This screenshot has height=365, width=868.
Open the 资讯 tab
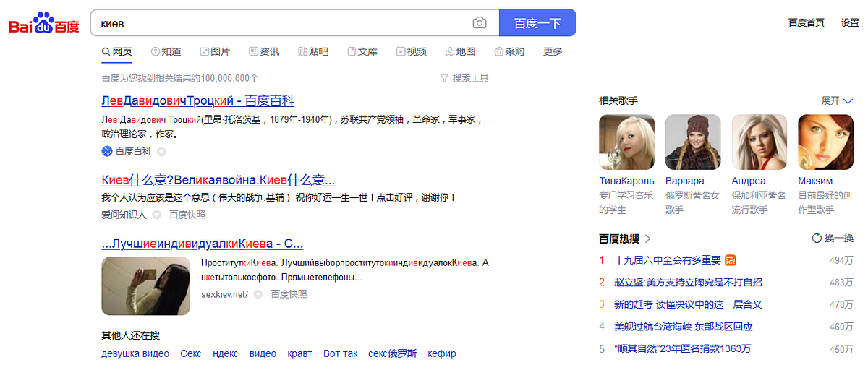[x=264, y=52]
